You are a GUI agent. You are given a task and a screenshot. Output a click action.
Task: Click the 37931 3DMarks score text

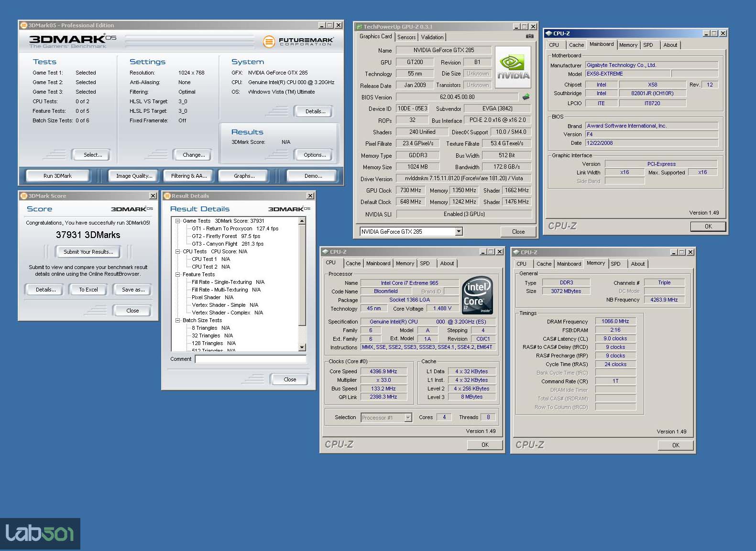tap(88, 235)
